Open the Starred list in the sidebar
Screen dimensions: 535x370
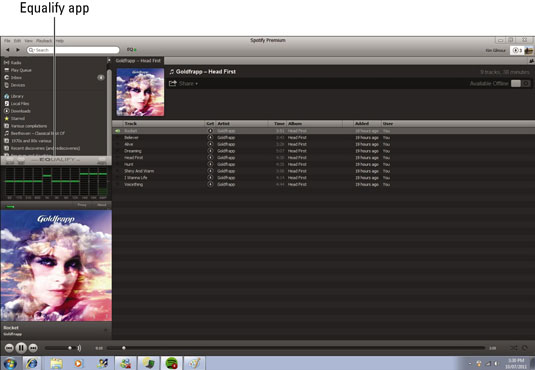pos(15,118)
